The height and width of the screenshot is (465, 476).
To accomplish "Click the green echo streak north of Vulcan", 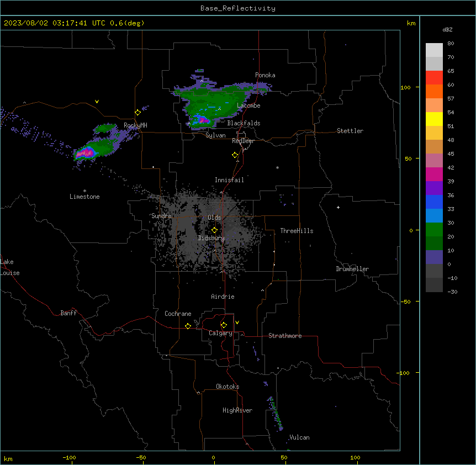I will point(276,413).
